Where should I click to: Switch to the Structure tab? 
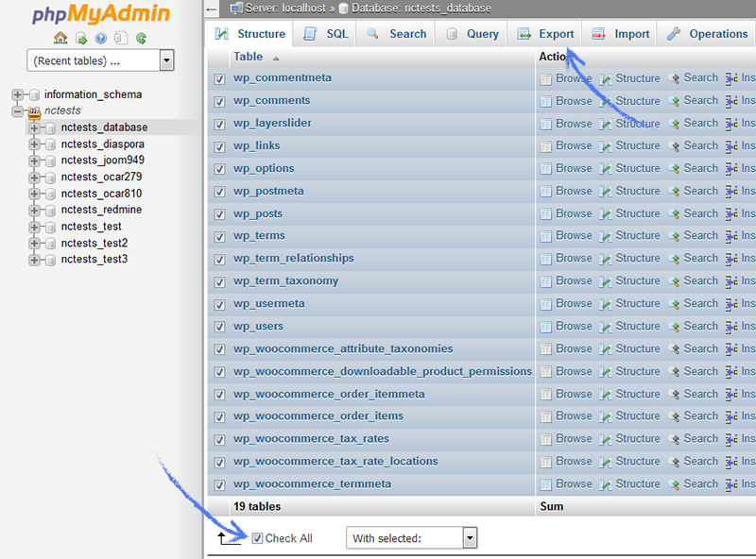click(x=249, y=34)
